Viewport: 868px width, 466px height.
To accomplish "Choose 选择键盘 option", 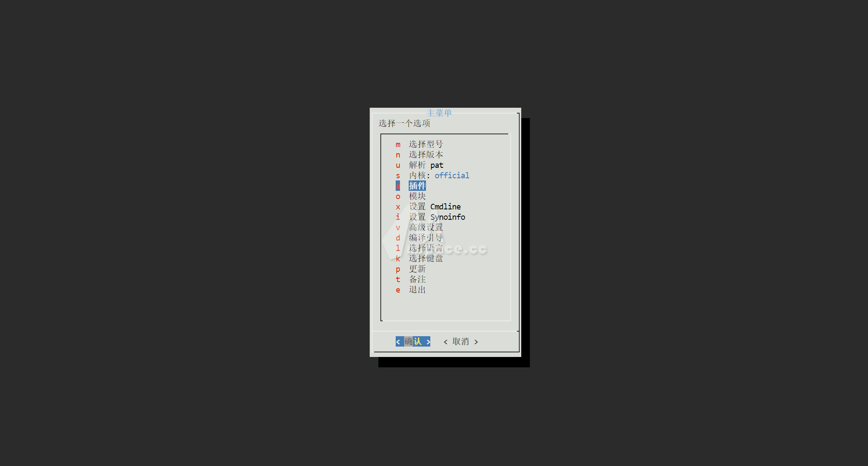I will click(426, 258).
